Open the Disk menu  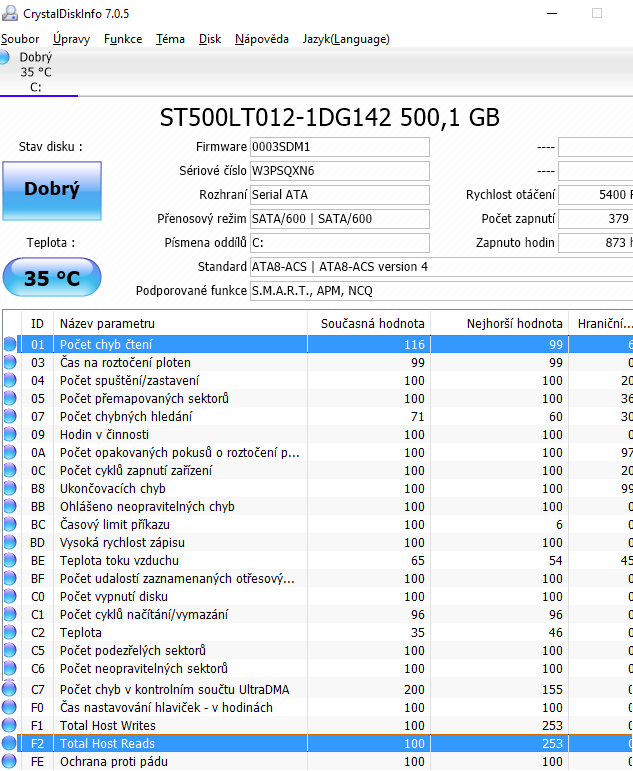pyautogui.click(x=210, y=39)
